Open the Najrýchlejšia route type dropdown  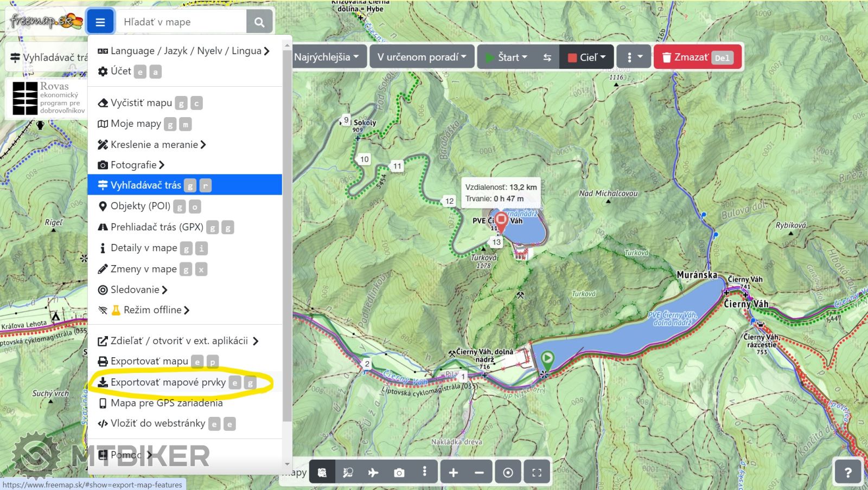(327, 57)
